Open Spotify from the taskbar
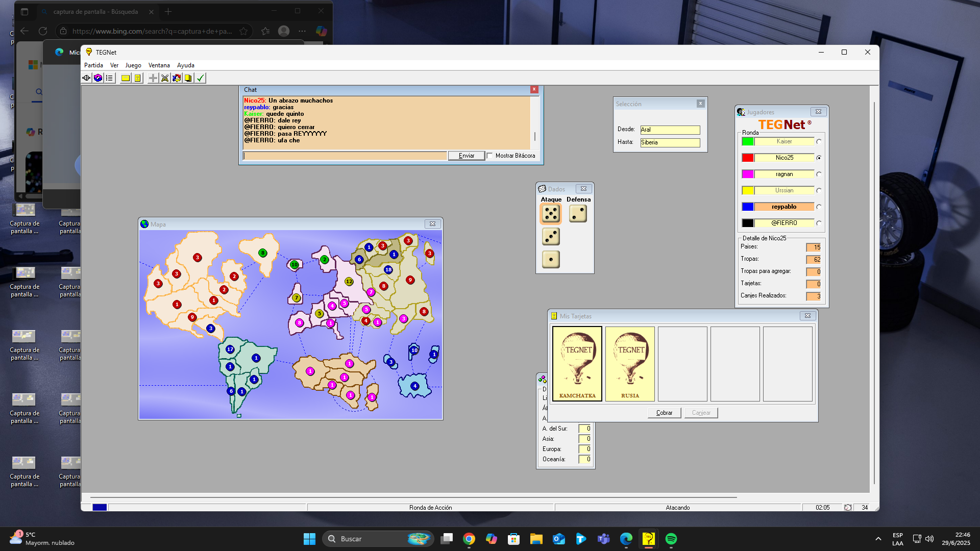Image resolution: width=980 pixels, height=551 pixels. 671,539
